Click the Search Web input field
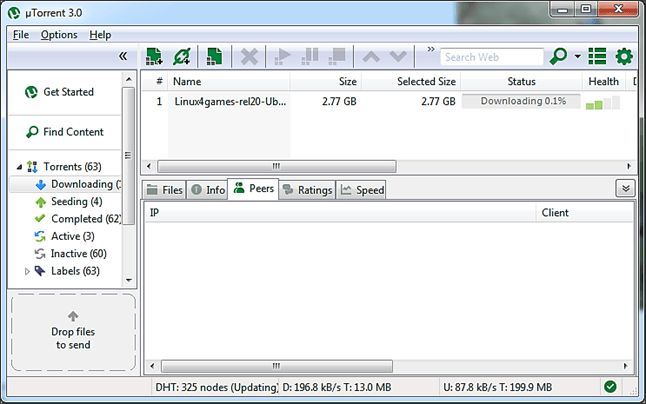Image resolution: width=646 pixels, height=404 pixels. click(492, 57)
